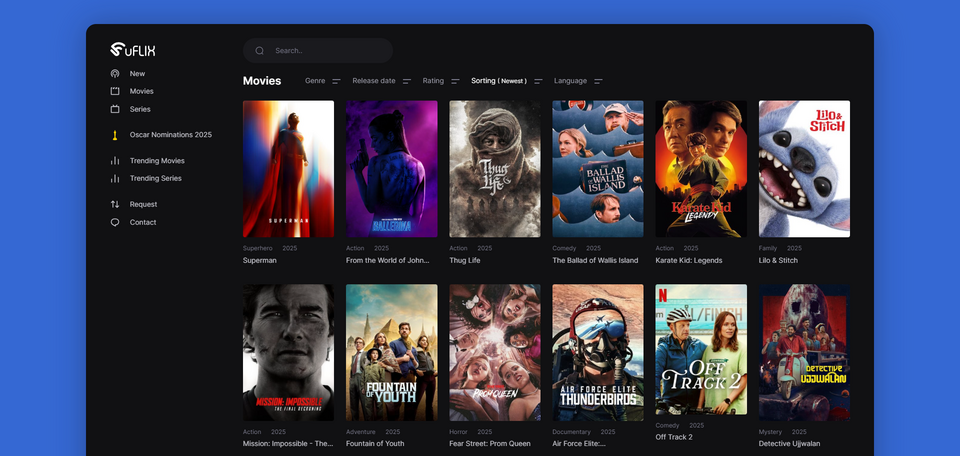
Task: Open the Genre filter dropdown icon
Action: 336,81
